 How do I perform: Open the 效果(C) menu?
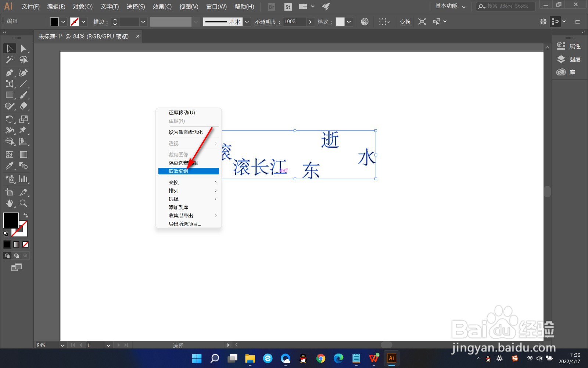162,7
